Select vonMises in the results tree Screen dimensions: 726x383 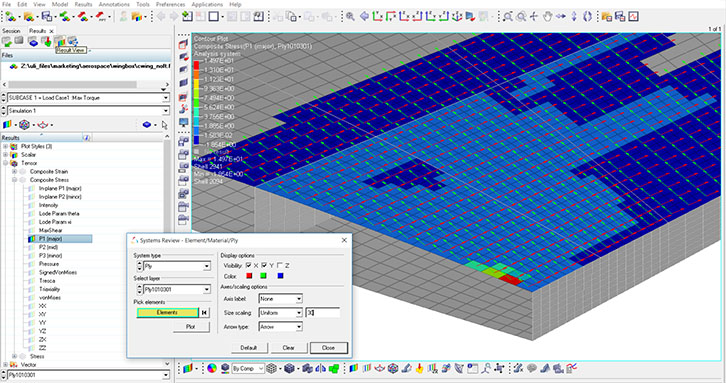click(50, 298)
